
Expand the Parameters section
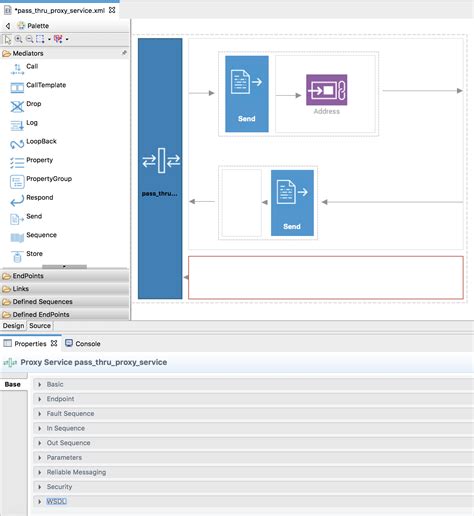[253, 458]
